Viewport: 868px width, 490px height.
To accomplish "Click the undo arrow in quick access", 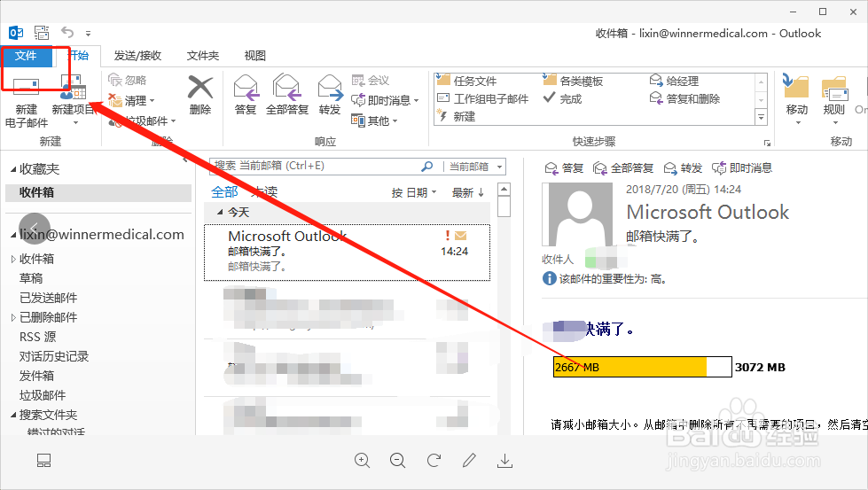I will coord(67,33).
